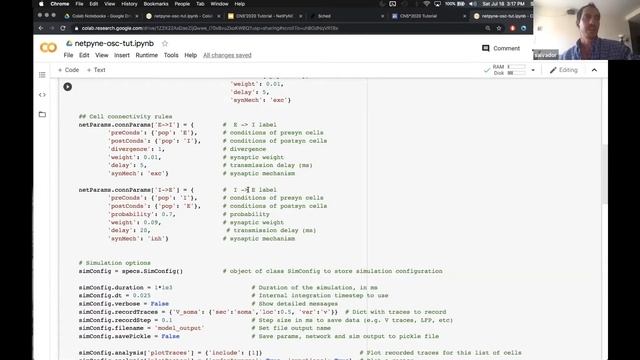Close the CNS*2020 Tutorial tab
Viewport: 640px width, 360px height.
pos(464,16)
